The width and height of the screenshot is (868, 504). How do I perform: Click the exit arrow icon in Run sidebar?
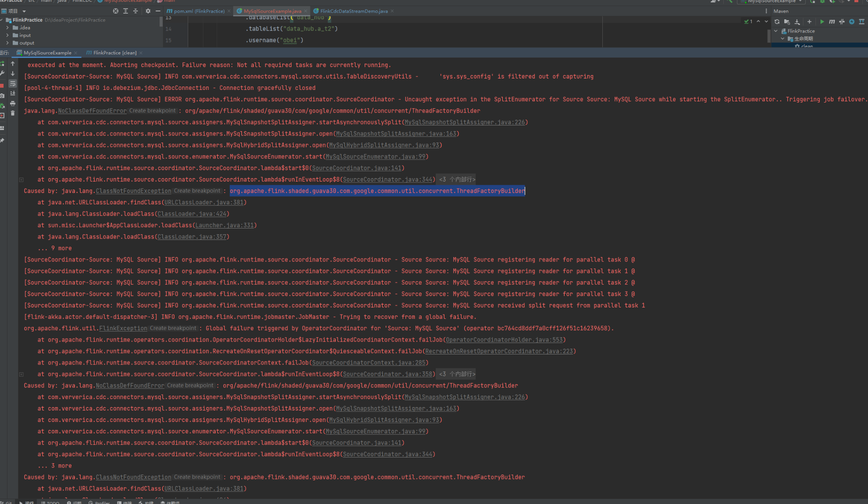point(2,116)
